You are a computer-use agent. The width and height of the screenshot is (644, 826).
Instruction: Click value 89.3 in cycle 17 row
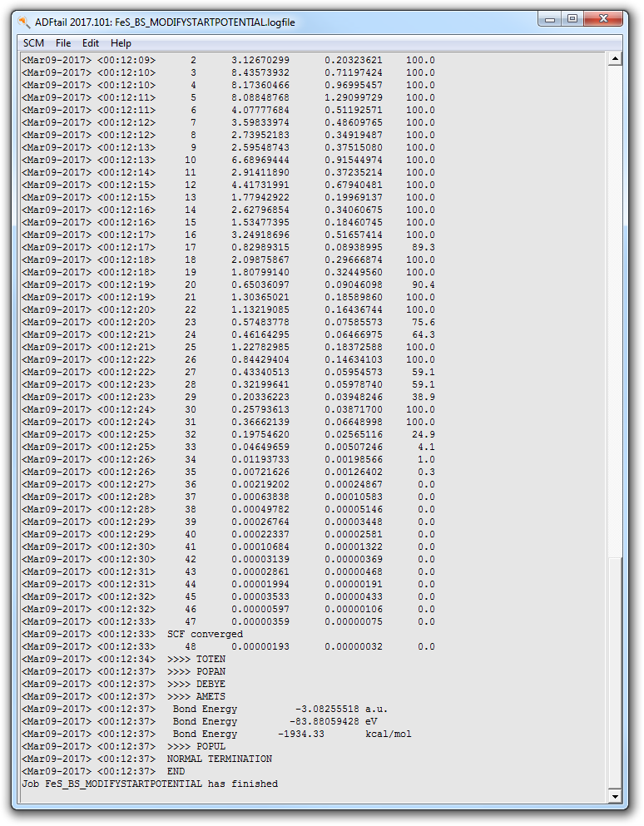(x=424, y=247)
